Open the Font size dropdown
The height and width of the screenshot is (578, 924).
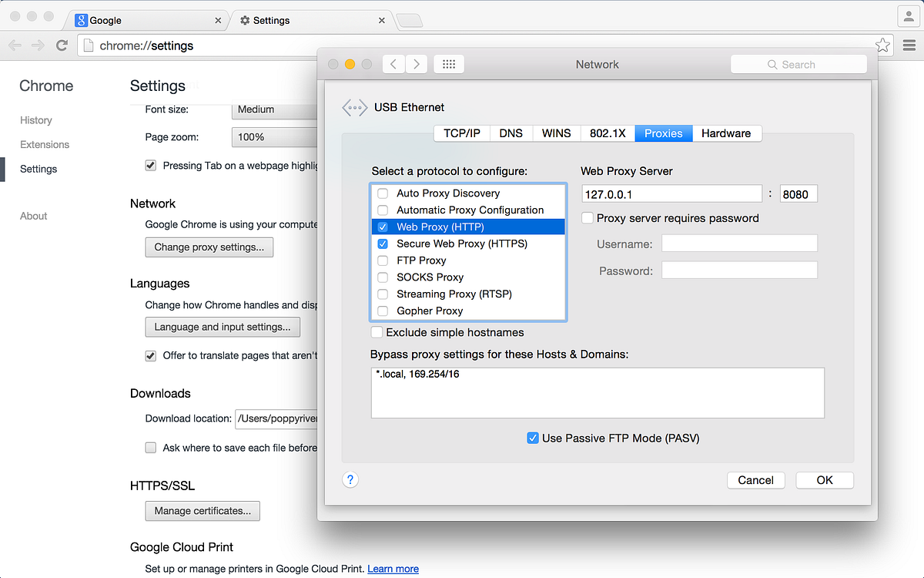[275, 109]
